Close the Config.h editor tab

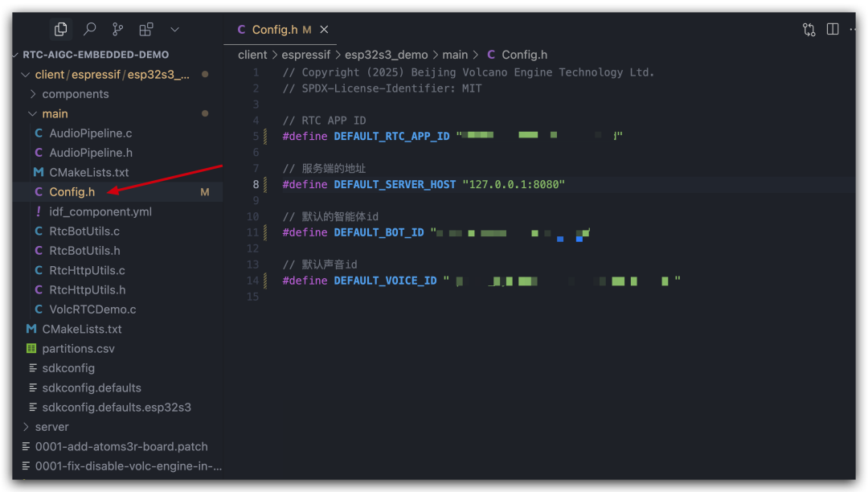(325, 29)
